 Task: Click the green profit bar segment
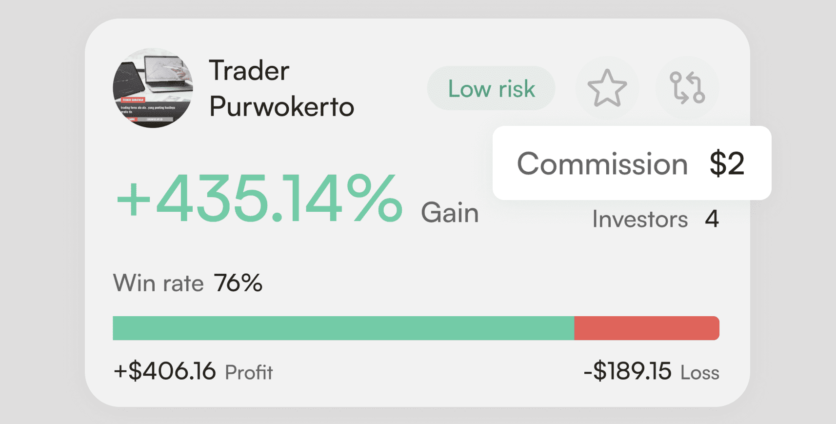point(343,328)
